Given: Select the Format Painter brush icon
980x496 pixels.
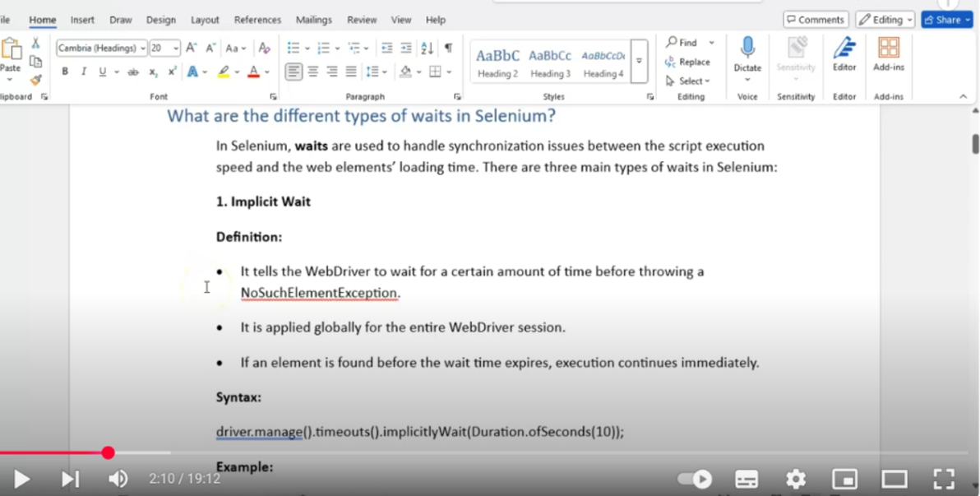Looking at the screenshot, I should point(35,80).
